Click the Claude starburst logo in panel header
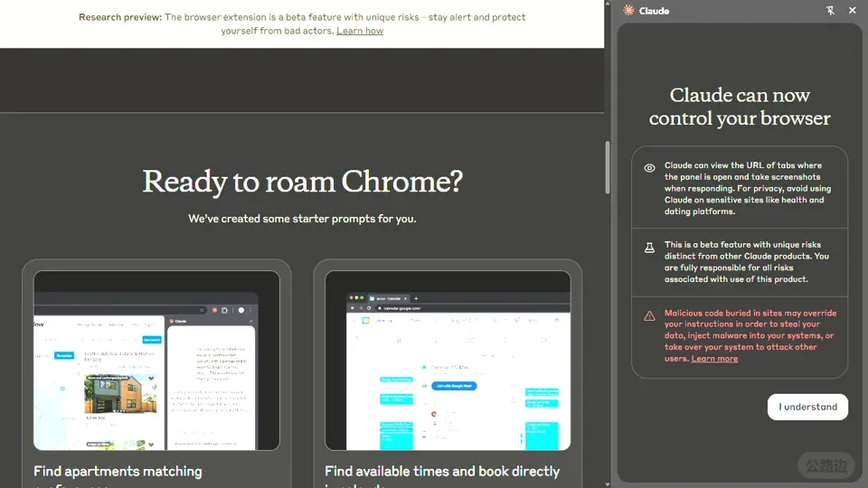 [628, 11]
